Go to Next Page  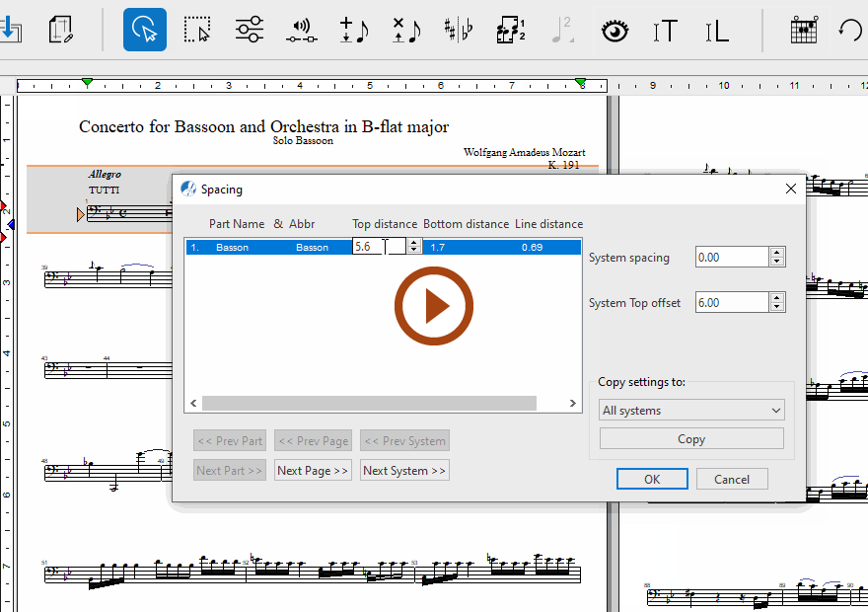313,470
